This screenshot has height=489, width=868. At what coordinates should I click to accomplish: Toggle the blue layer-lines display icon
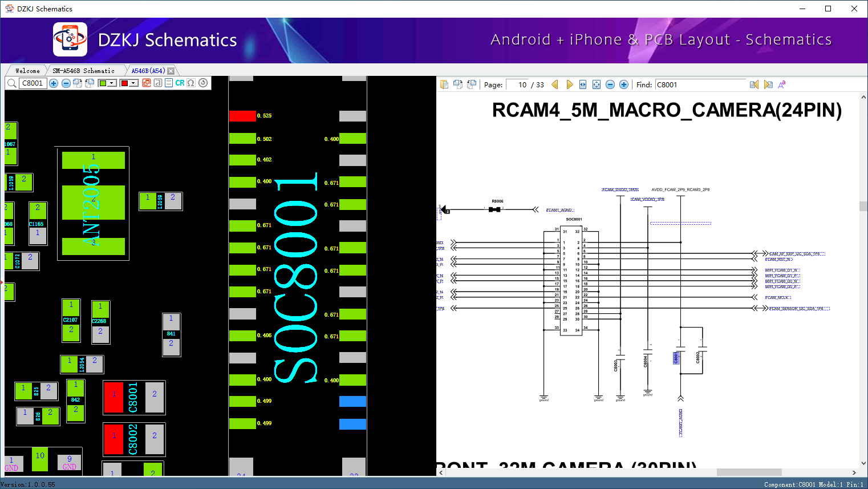tap(168, 83)
